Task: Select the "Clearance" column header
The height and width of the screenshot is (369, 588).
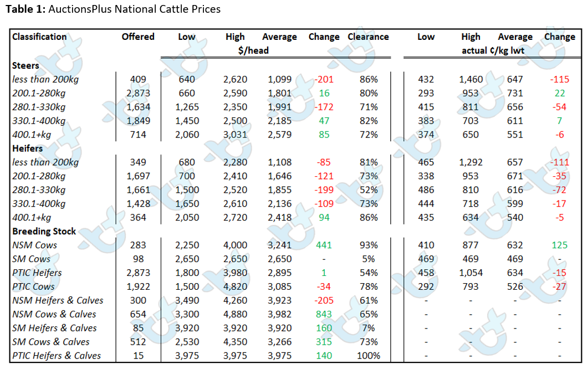Action: 368,37
